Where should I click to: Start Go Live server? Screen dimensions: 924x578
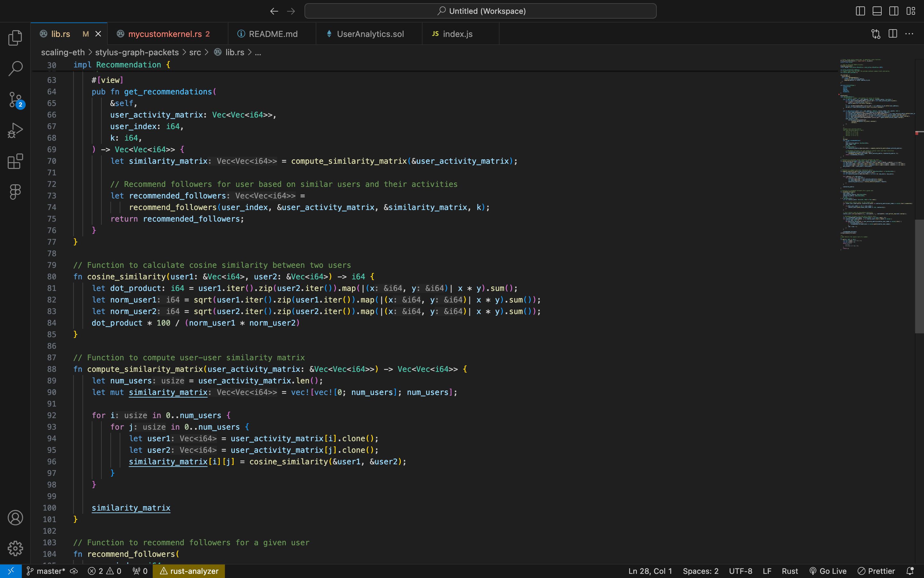827,571
